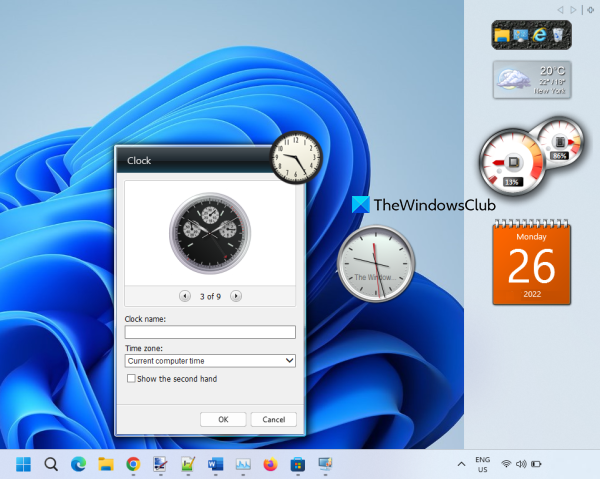
Task: Open the New York weather gadget
Action: pyautogui.click(x=531, y=80)
